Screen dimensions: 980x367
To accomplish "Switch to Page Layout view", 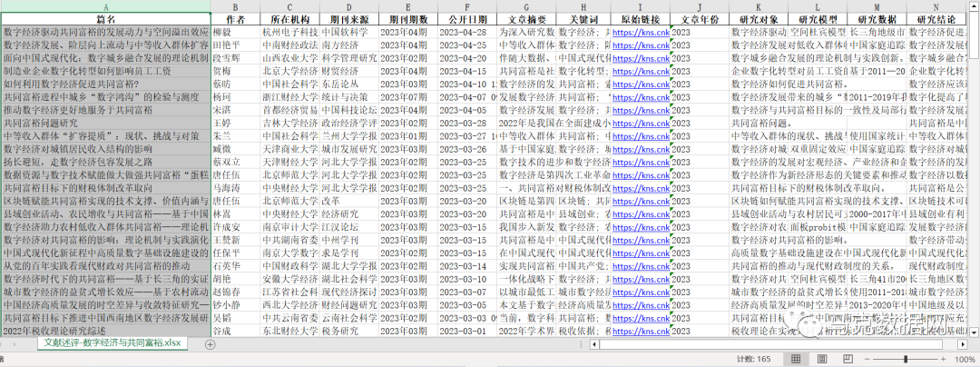I will point(821,359).
